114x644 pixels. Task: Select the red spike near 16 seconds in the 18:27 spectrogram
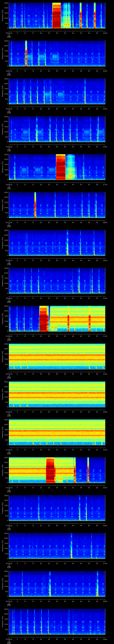(x=35, y=205)
